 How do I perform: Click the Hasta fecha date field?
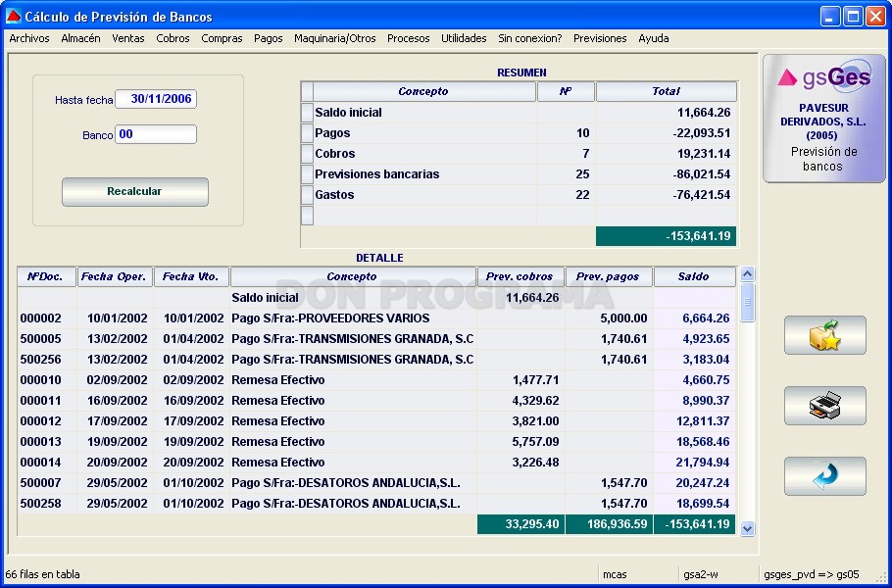156,99
